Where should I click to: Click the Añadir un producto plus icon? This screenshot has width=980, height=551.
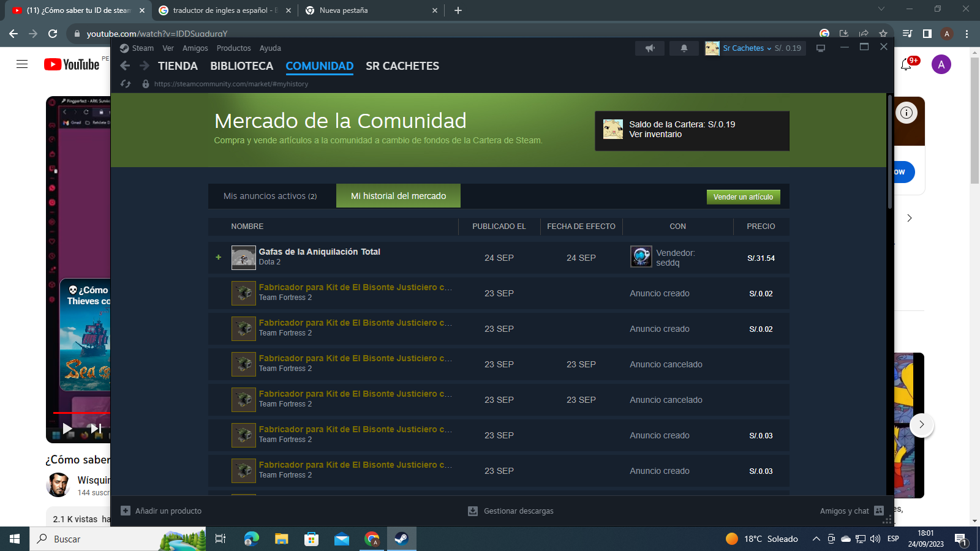(125, 510)
